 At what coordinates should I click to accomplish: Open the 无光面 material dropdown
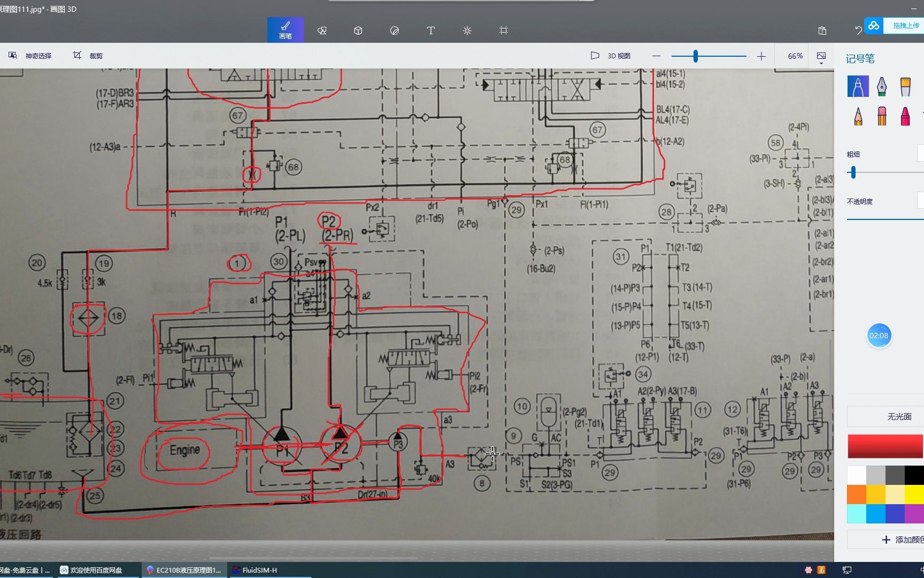[885, 416]
